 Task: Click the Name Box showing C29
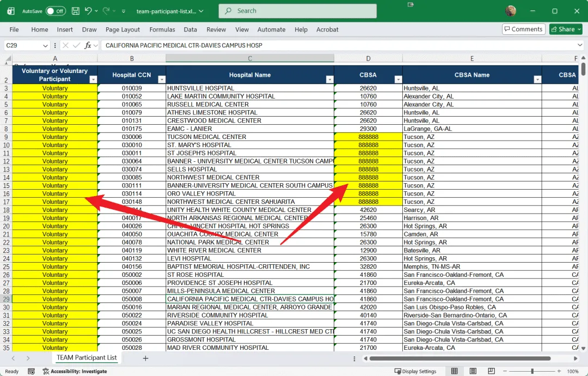pos(22,45)
